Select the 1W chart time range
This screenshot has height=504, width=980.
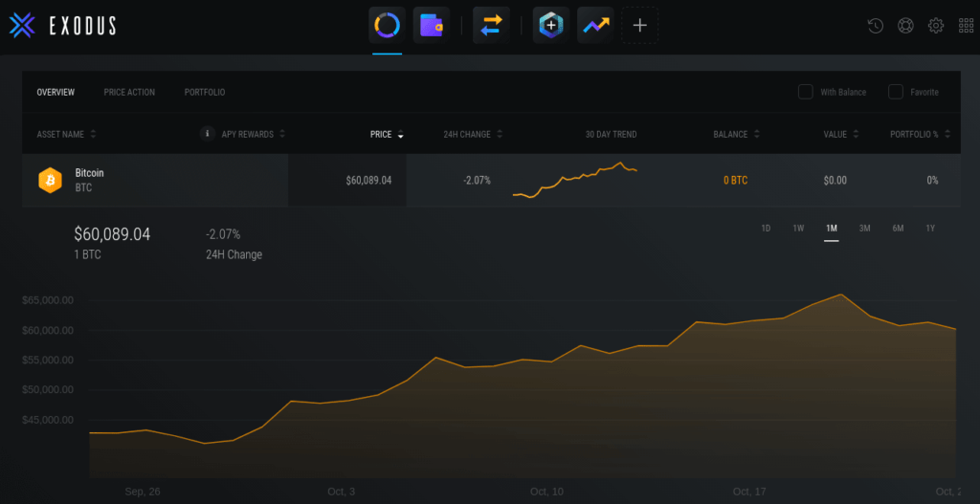coord(798,228)
